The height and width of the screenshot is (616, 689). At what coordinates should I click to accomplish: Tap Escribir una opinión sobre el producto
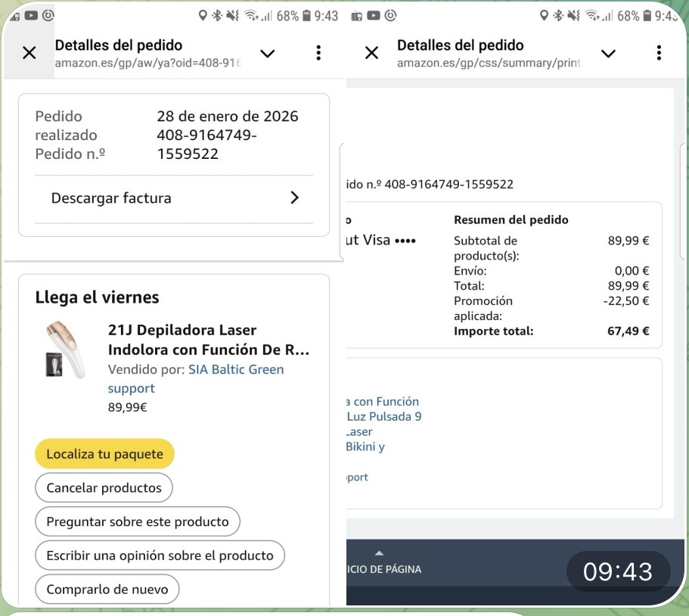160,555
